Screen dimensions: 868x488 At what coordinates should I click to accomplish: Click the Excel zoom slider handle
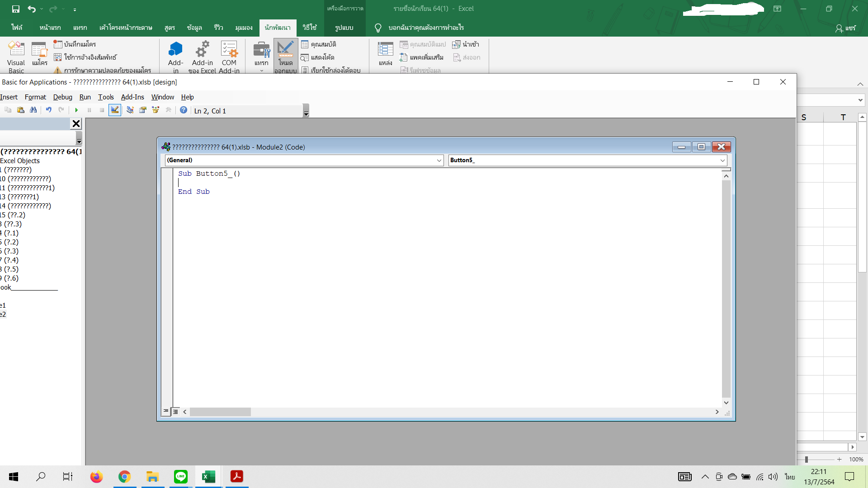click(x=807, y=460)
